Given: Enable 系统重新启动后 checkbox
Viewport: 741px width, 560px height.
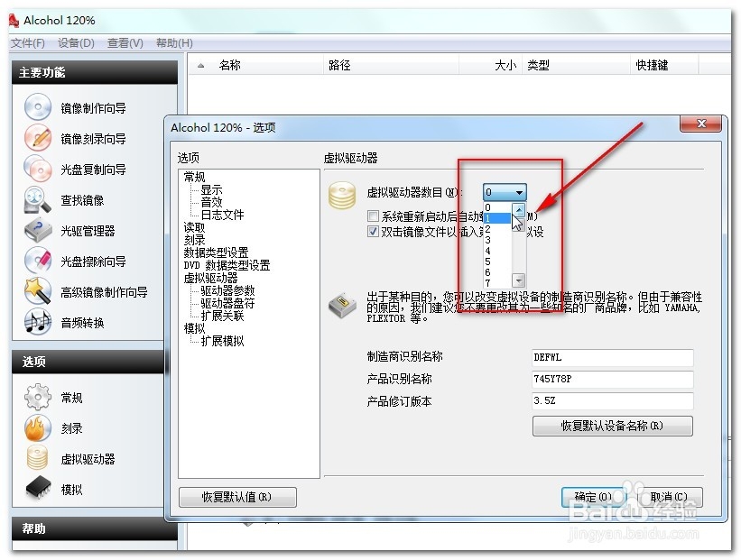Looking at the screenshot, I should (x=373, y=216).
